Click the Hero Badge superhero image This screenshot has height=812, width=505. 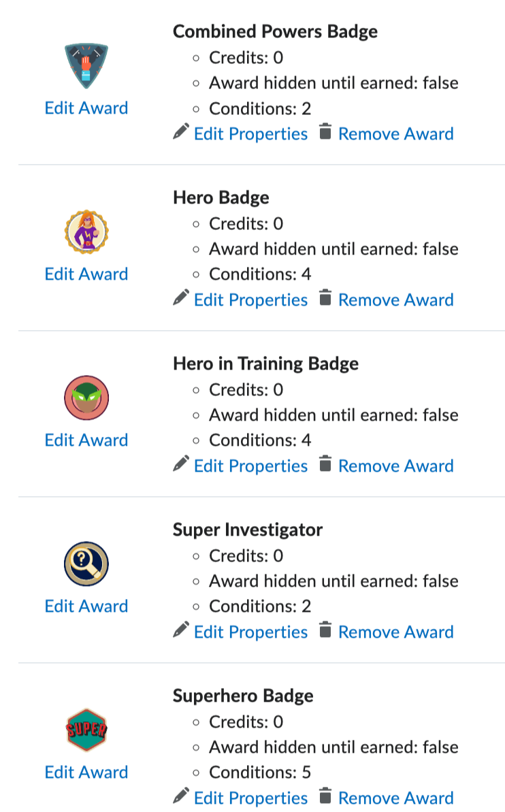click(x=86, y=231)
